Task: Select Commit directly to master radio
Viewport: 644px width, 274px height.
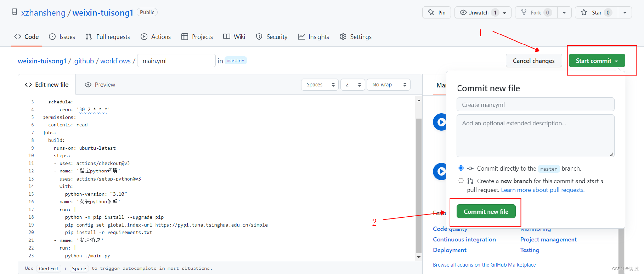Action: [x=461, y=168]
